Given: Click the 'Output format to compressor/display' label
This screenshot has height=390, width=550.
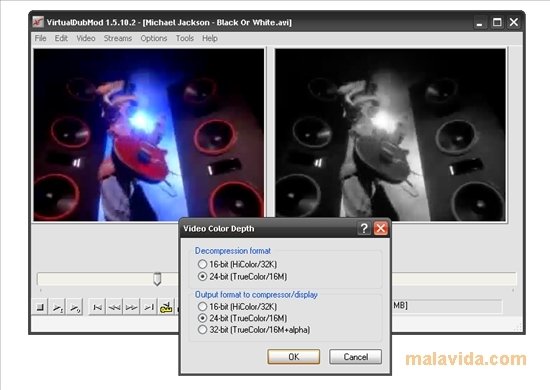Looking at the screenshot, I should pyautogui.click(x=256, y=295).
